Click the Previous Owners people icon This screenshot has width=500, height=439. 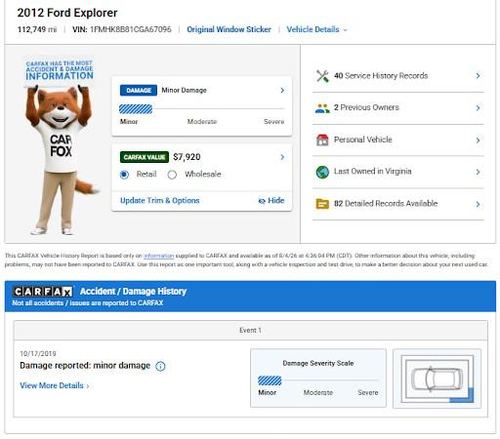[322, 108]
